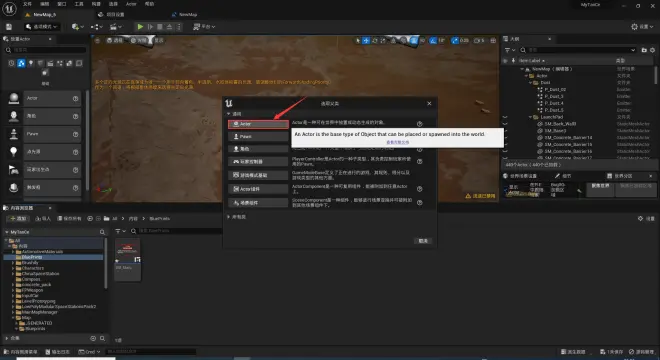Select P_Dust_02 emitter in Outliner
Image resolution: width=660 pixels, height=360 pixels.
pos(555,90)
